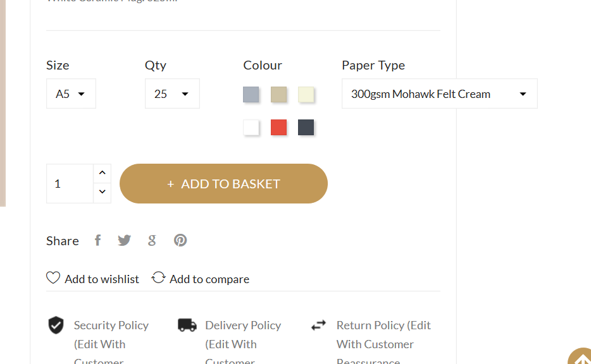Expand the Paper Type dropdown
This screenshot has width=591, height=364.
pos(439,94)
